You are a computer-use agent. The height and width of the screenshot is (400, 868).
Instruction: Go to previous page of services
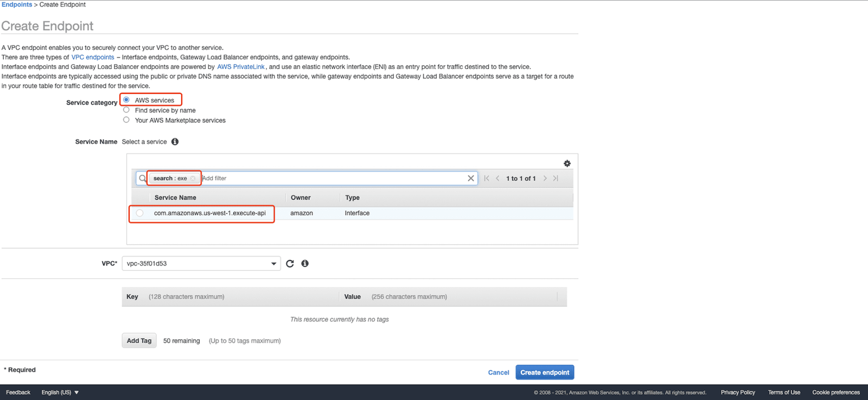point(497,178)
